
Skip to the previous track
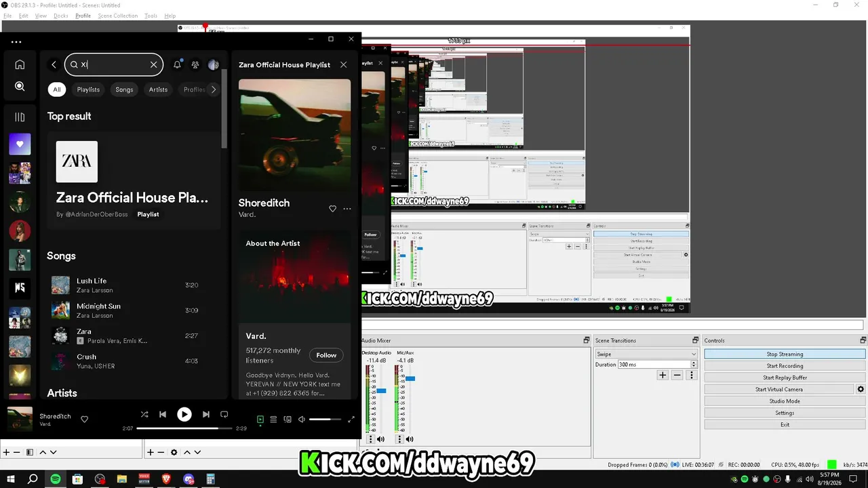163,414
